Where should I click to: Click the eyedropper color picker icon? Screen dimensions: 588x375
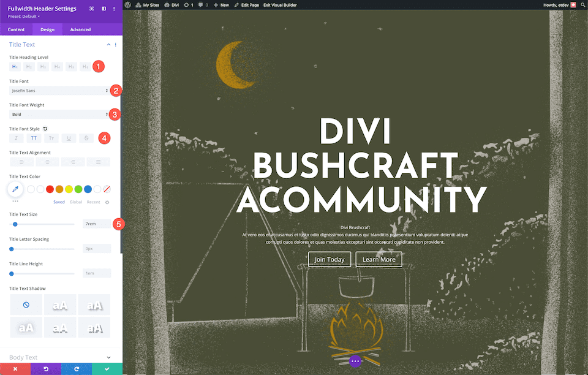[15, 189]
